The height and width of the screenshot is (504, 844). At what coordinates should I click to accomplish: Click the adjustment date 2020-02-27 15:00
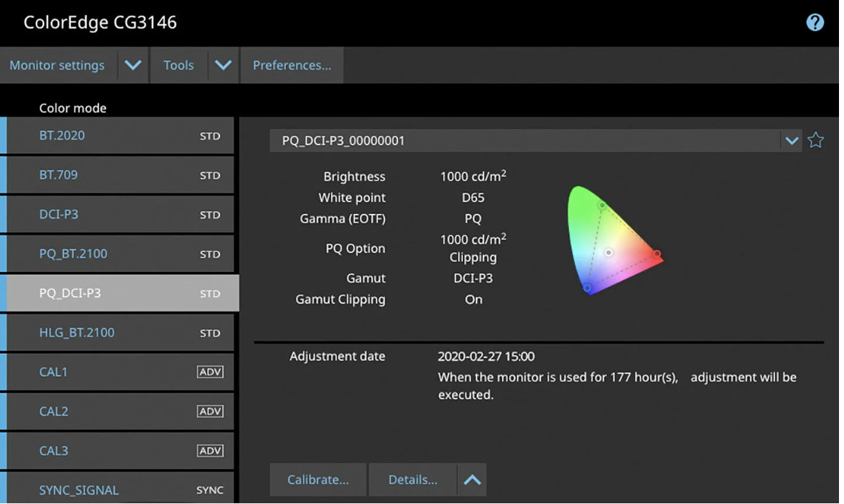pyautogui.click(x=486, y=356)
